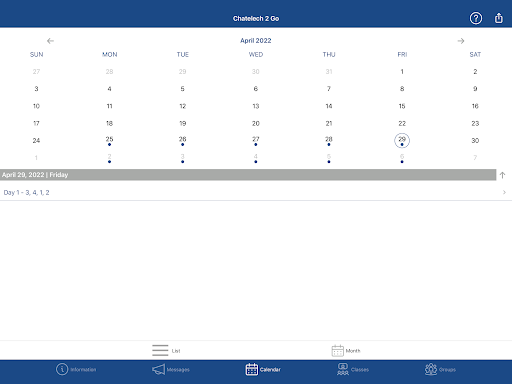Select April 23 on the calendar
The width and height of the screenshot is (512, 384).
tap(475, 123)
